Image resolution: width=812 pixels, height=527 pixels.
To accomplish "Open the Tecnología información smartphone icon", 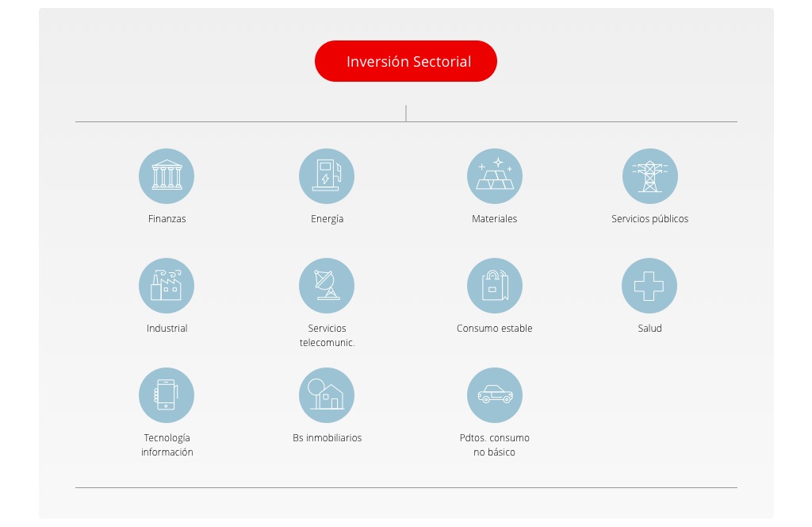I will pos(167,395).
